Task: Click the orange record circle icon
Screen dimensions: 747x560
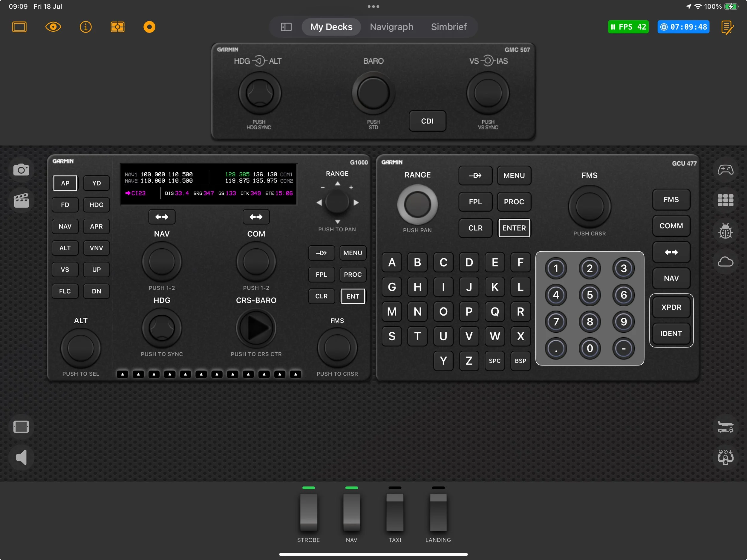Action: 149,27
